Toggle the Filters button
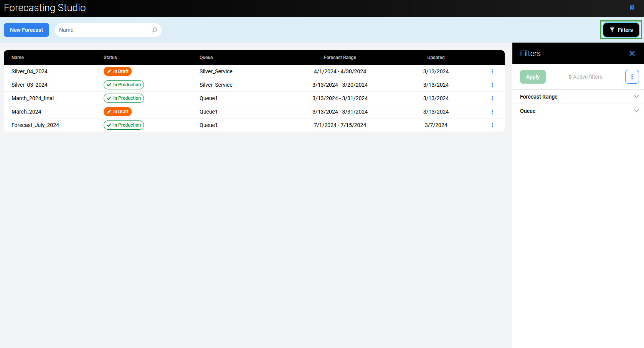The width and height of the screenshot is (644, 348). coord(621,30)
